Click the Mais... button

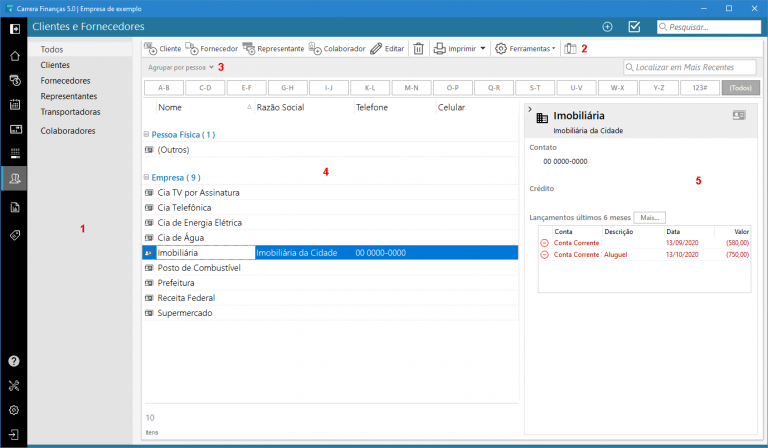pyautogui.click(x=649, y=217)
